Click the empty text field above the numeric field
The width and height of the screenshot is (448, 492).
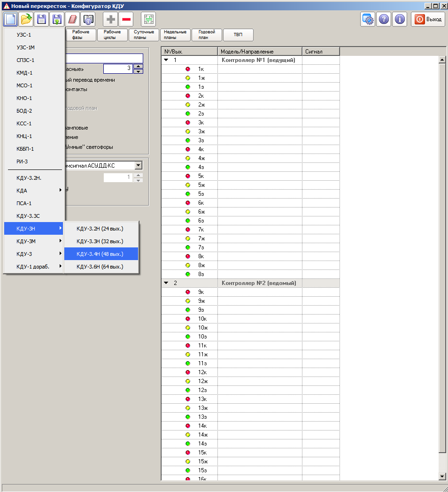(x=104, y=58)
